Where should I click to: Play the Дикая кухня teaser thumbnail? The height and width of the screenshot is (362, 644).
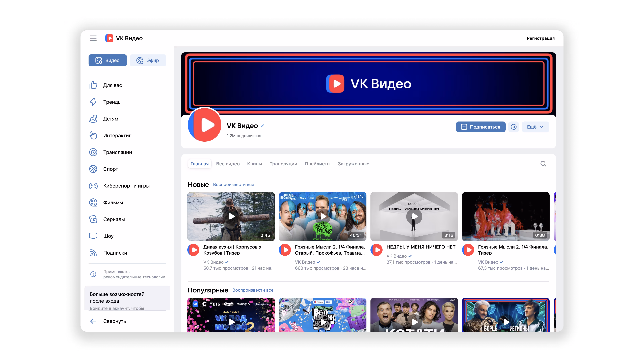tap(231, 216)
